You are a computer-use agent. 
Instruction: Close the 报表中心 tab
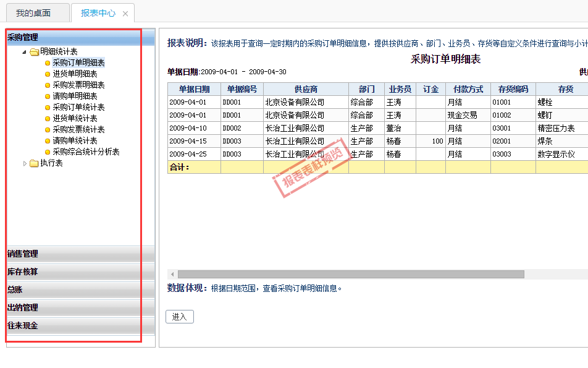(125, 14)
